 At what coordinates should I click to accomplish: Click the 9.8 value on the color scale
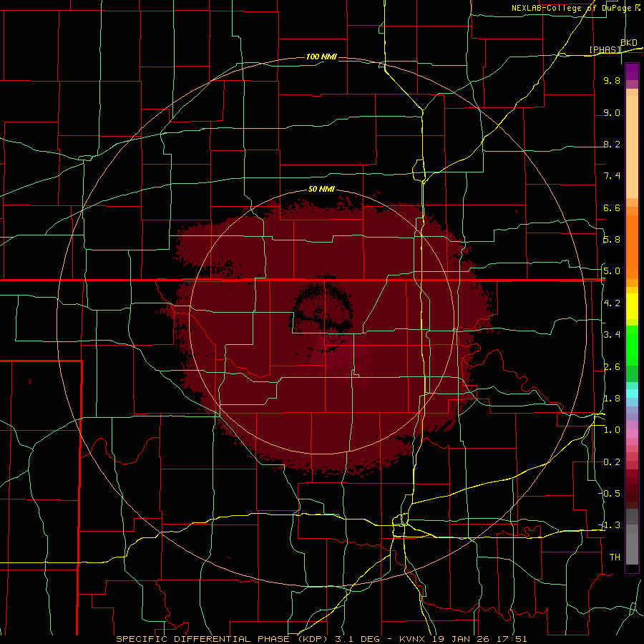pos(612,80)
